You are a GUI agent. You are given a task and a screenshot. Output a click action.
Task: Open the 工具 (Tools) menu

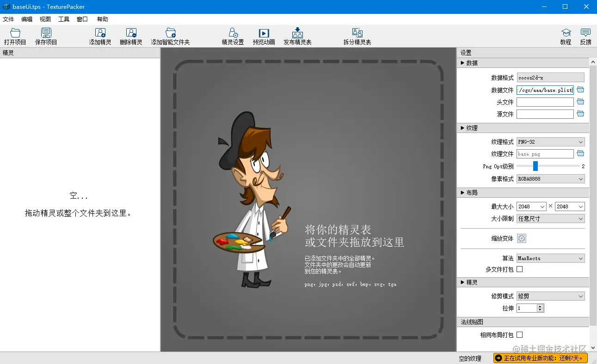point(64,19)
